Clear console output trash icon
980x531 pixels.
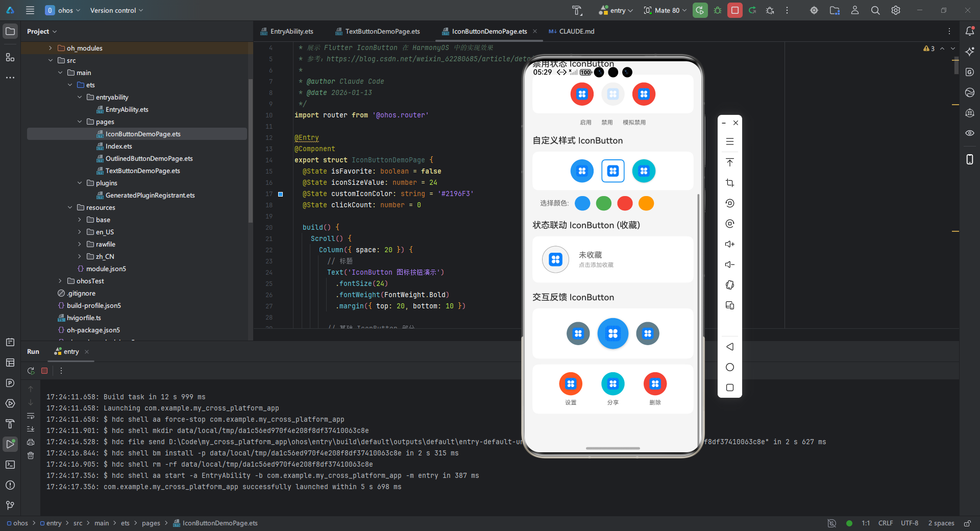[31, 455]
